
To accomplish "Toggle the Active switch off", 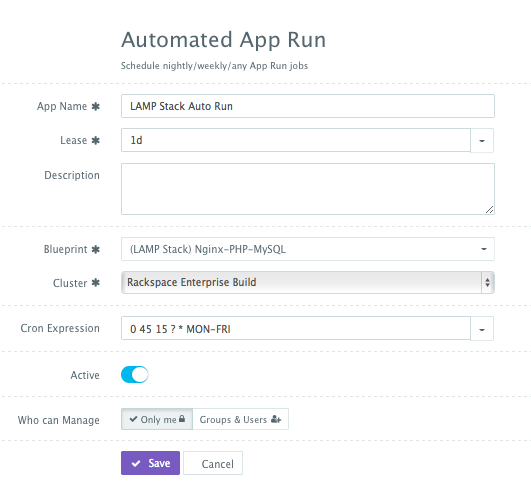I will click(134, 375).
